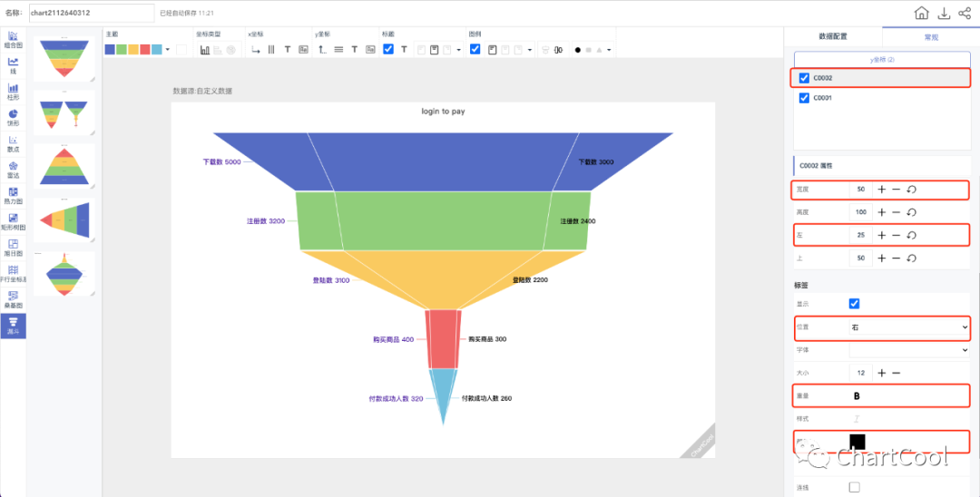Select the radar (雷达) chart type
The image size is (980, 497).
(x=14, y=169)
